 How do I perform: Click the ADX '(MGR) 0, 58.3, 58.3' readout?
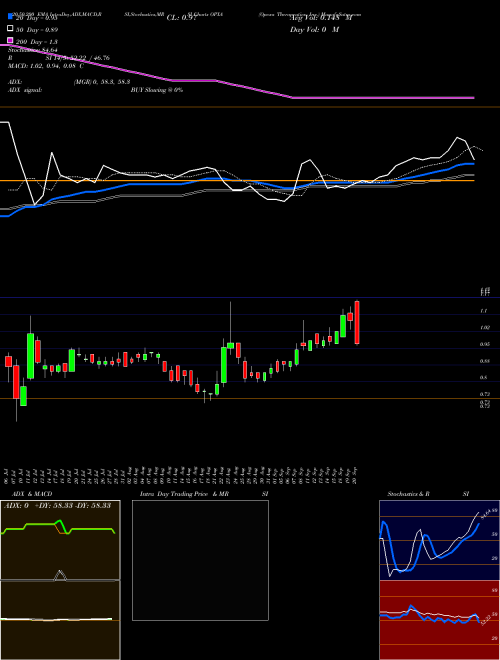[102, 82]
